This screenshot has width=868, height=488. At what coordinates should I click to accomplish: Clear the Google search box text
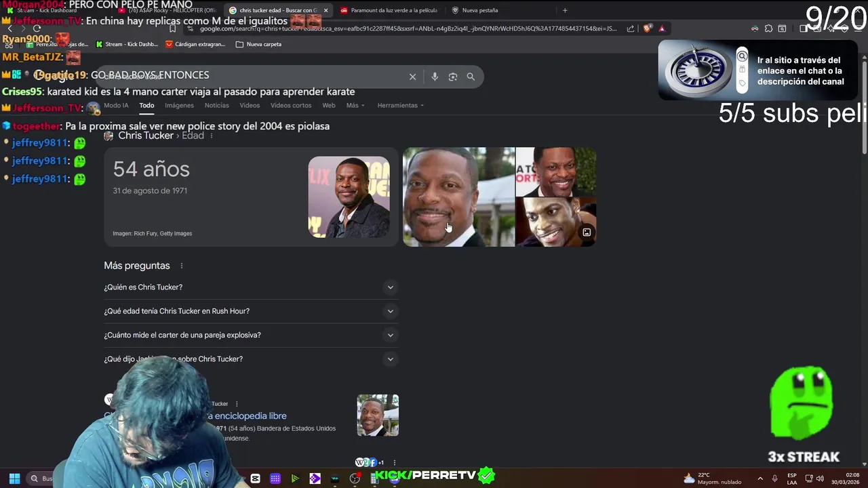412,77
